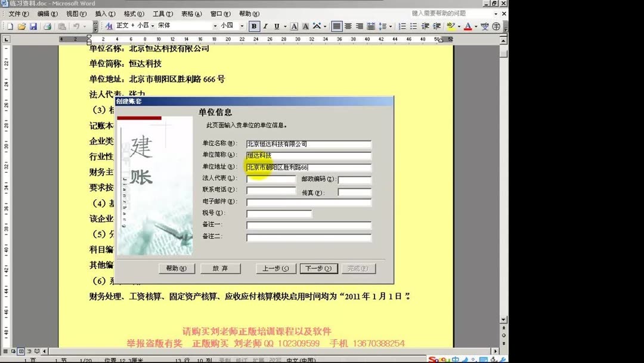Switch to Print Layout view via status bar icon
The height and width of the screenshot is (363, 644).
pos(20,351)
